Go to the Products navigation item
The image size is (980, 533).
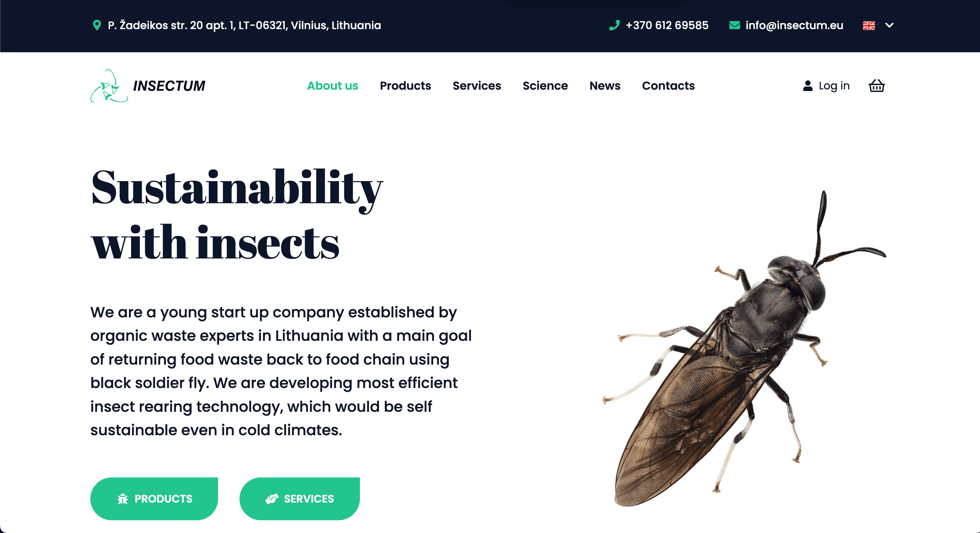[405, 86]
